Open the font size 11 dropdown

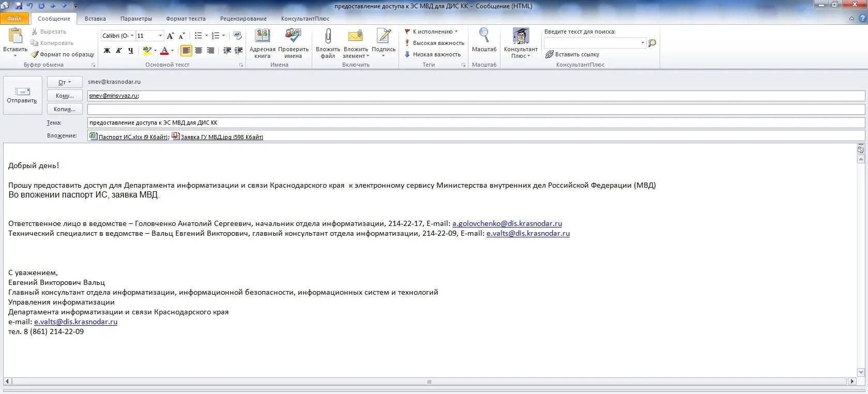coord(160,36)
